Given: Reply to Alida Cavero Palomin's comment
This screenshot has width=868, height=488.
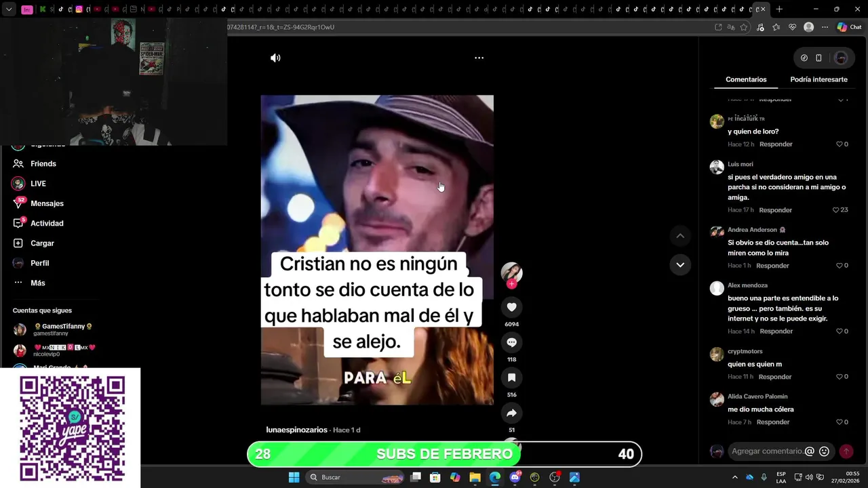Looking at the screenshot, I should tap(773, 422).
